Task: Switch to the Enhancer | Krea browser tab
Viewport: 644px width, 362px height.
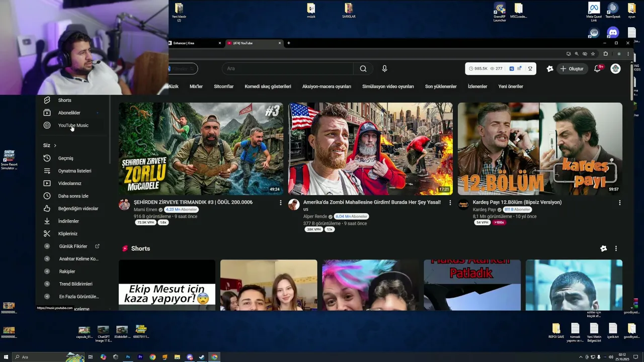Action: pyautogui.click(x=195, y=43)
